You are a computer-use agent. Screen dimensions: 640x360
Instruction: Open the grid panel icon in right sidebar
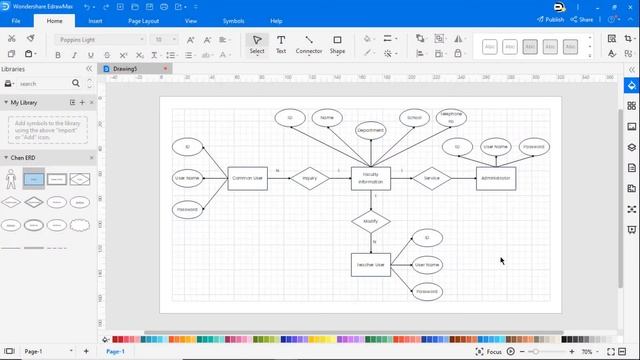click(631, 106)
